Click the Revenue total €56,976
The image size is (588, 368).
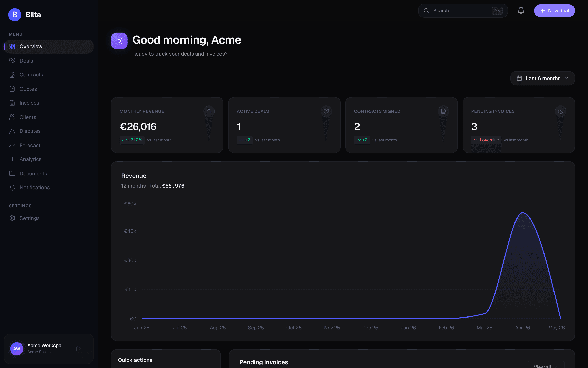[173, 186]
